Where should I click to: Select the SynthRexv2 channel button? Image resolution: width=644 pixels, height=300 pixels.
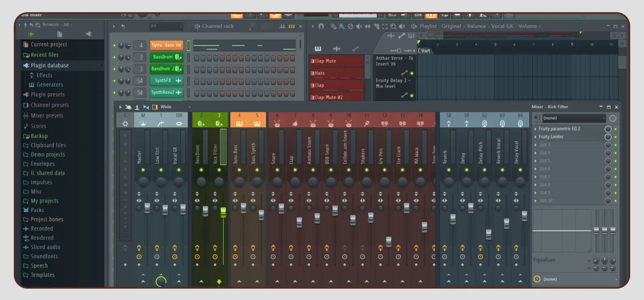coord(167,92)
